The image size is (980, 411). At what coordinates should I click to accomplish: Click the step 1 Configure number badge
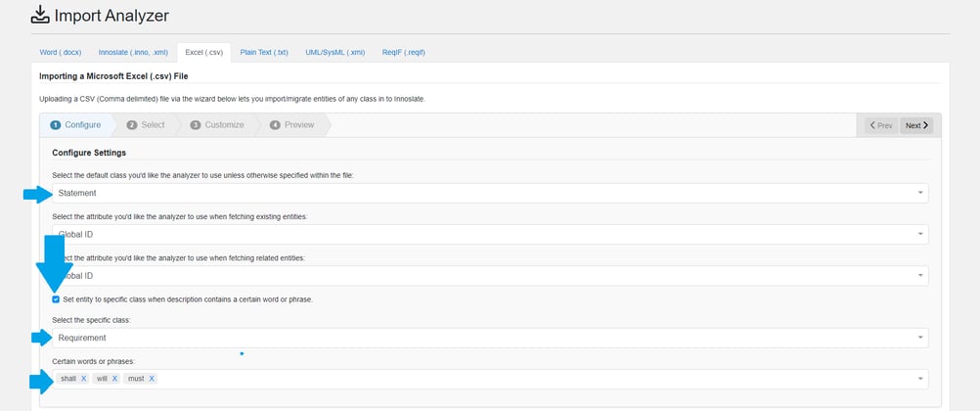click(x=56, y=125)
